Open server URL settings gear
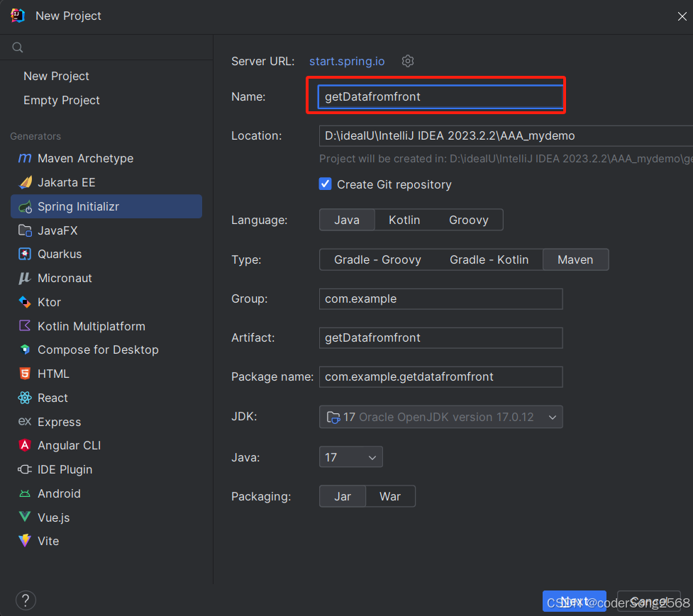The image size is (693, 616). tap(407, 61)
